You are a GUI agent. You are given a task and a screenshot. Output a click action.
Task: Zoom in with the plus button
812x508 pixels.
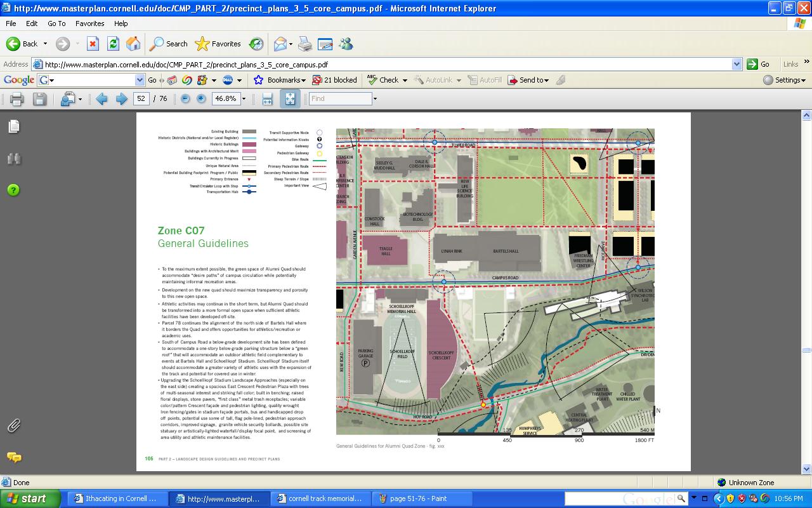[201, 99]
